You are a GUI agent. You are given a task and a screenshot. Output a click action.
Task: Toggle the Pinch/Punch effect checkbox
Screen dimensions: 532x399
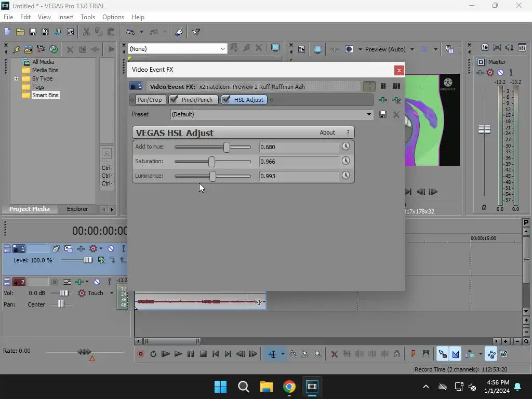click(x=174, y=99)
